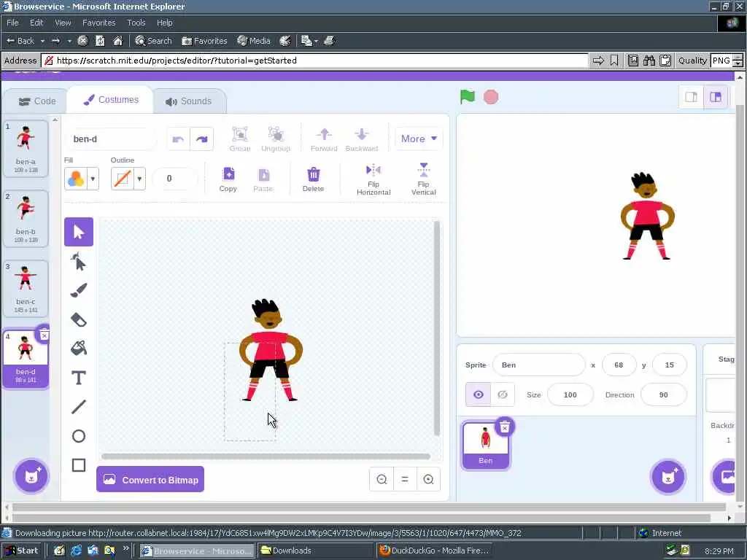Select the ben-c costume thumbnail

pyautogui.click(x=26, y=289)
